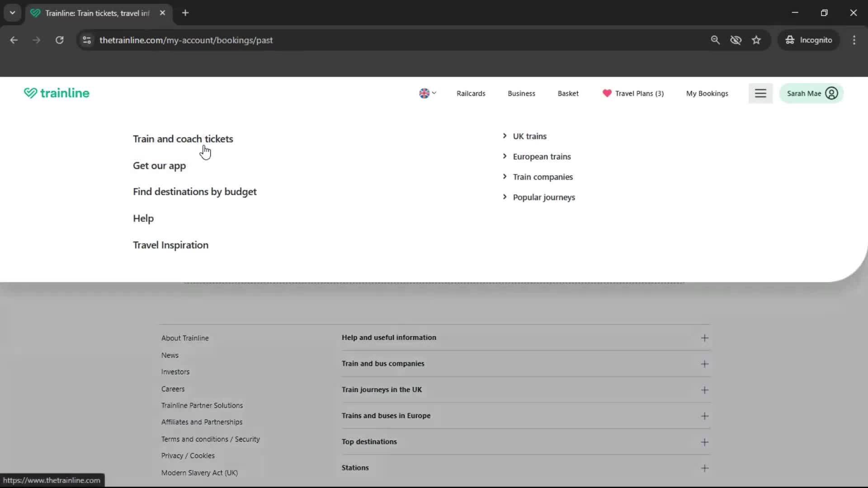Open a new browser tab with plus icon
The height and width of the screenshot is (488, 868).
pos(185,13)
